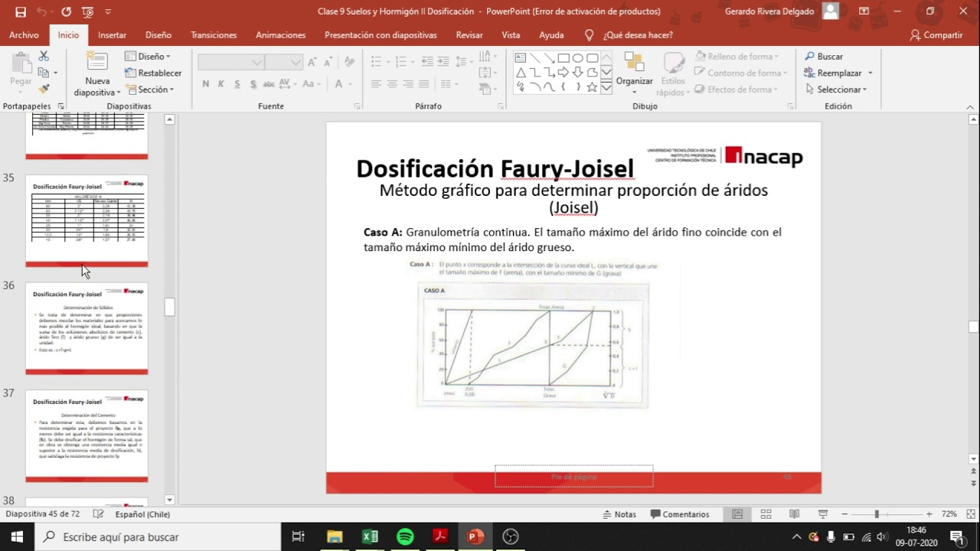
Task: Center text in Párrafo group
Action: [392, 84]
